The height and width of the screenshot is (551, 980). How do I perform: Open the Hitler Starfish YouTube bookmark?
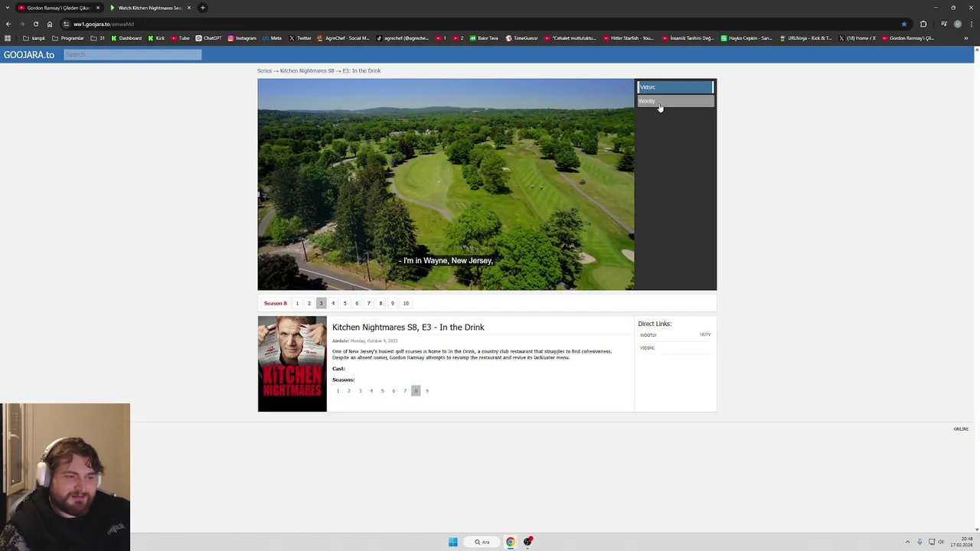[x=629, y=38]
